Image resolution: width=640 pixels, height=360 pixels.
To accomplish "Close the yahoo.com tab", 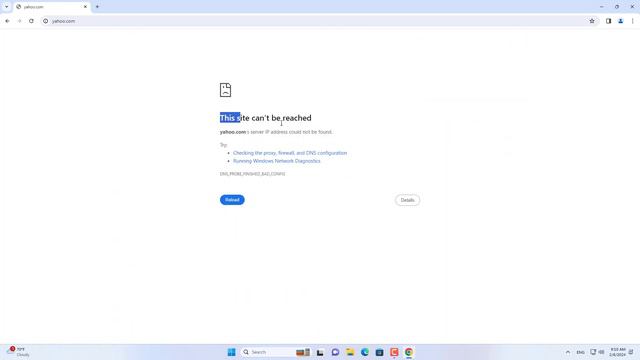I will pos(85,7).
